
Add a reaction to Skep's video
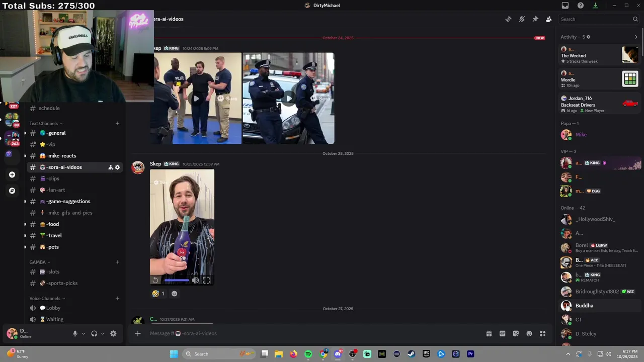pos(175,294)
